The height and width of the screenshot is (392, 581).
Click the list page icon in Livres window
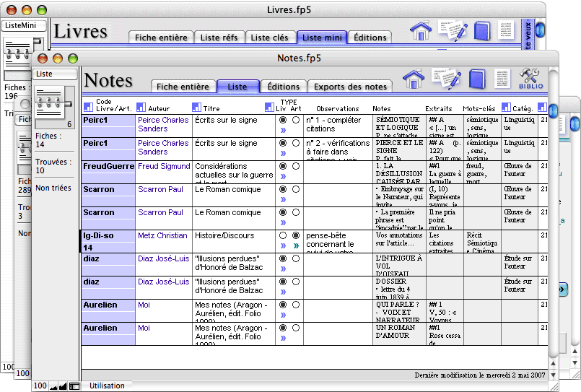(x=506, y=30)
